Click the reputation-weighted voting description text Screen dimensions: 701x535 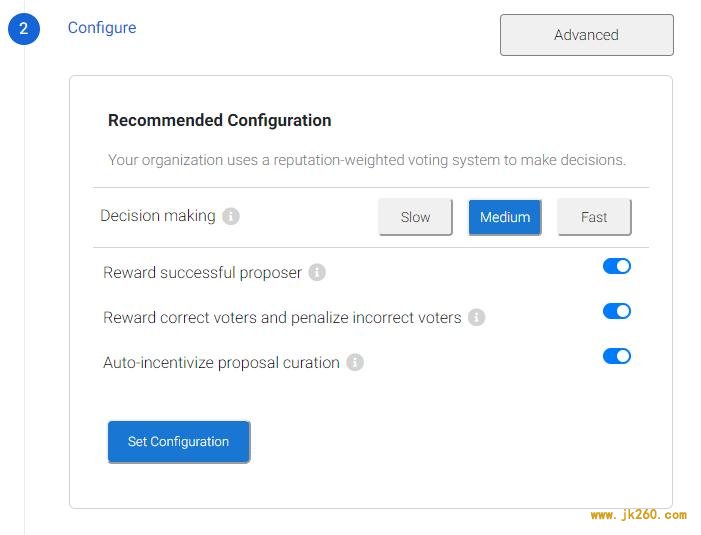367,160
